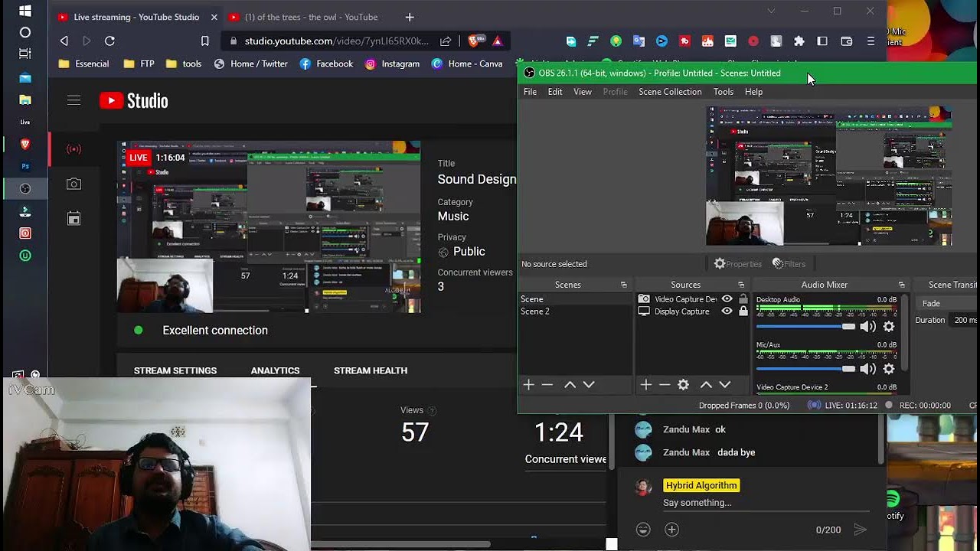The image size is (980, 551).
Task: Open the Brave Rewards triangle icon
Action: (498, 41)
